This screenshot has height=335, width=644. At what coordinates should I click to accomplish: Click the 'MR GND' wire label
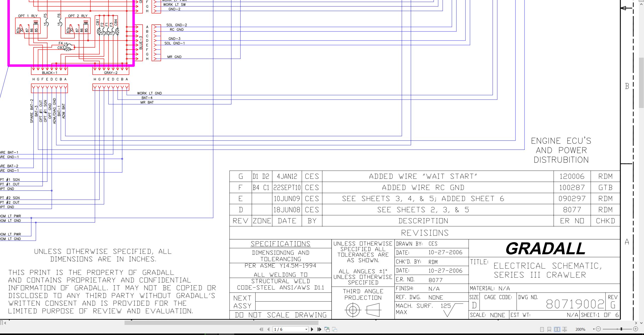tap(174, 57)
